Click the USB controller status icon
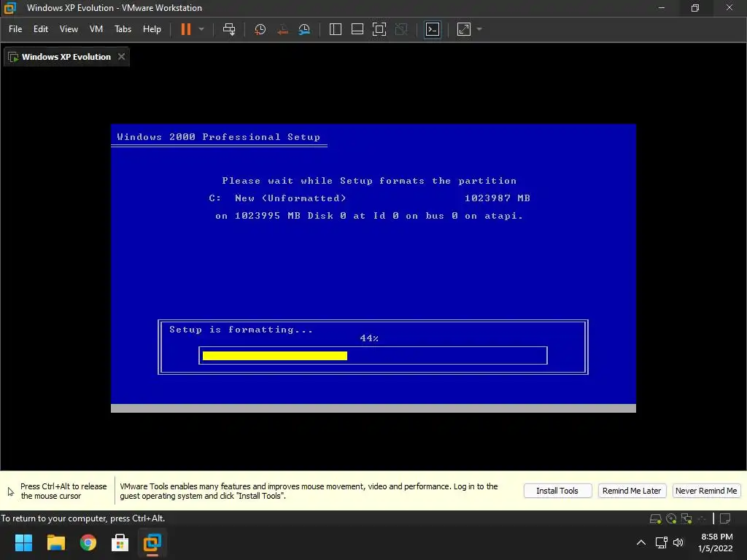 coord(702,518)
